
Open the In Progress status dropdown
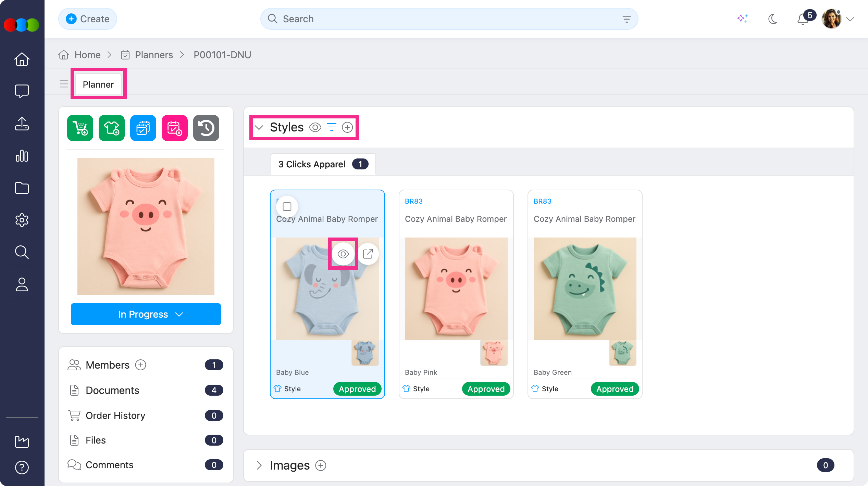click(146, 314)
